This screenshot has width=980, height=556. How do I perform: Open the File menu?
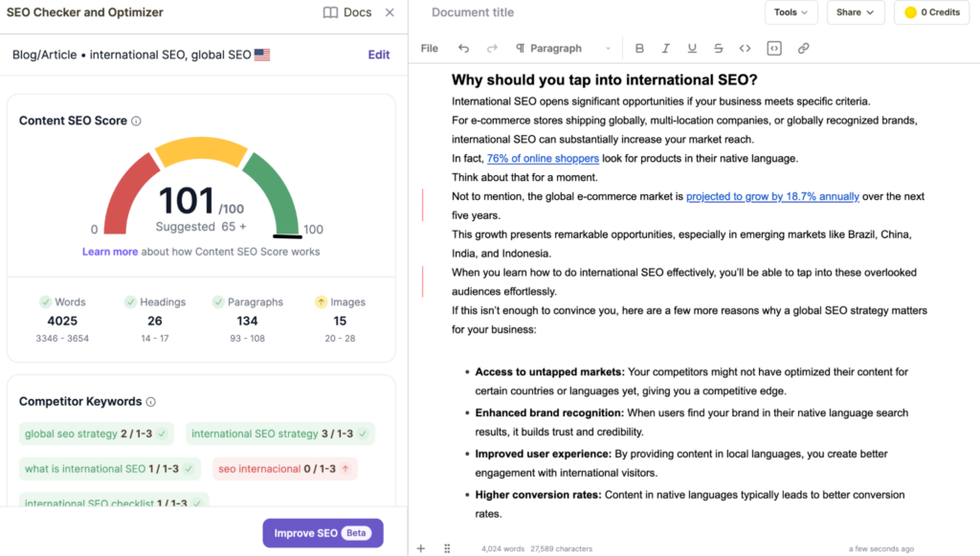pyautogui.click(x=430, y=49)
